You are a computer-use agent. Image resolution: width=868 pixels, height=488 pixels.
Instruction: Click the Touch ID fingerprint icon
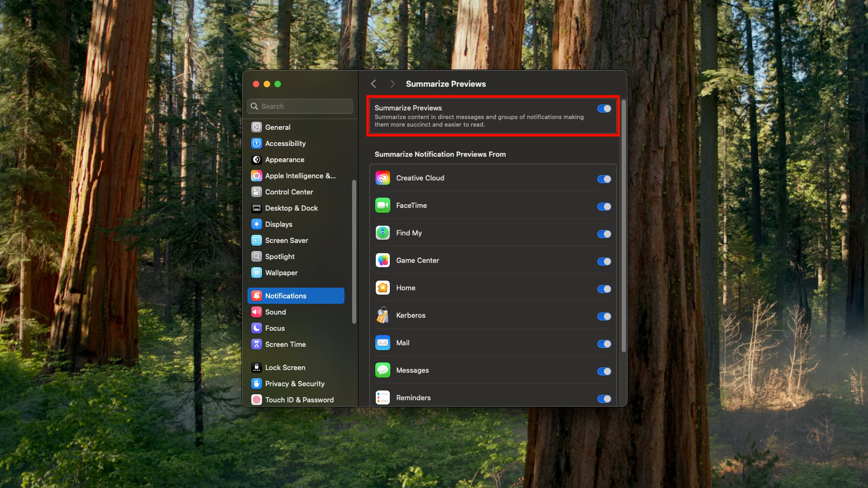[257, 400]
